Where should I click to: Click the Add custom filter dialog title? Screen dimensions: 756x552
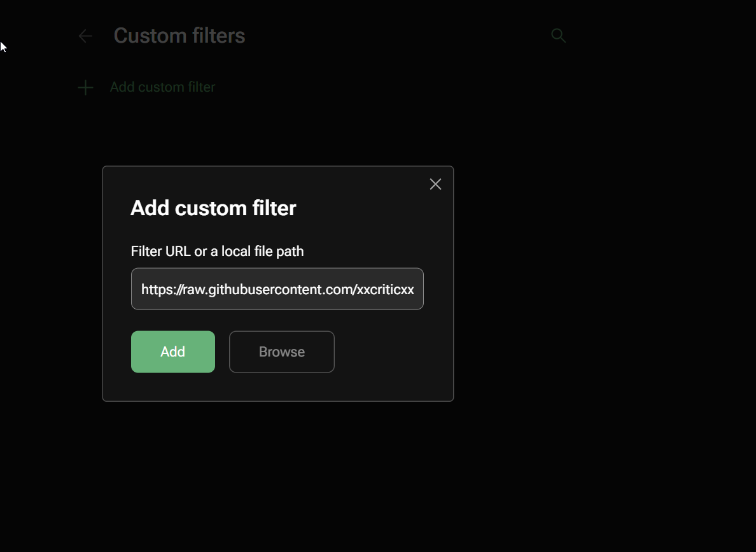pos(213,208)
